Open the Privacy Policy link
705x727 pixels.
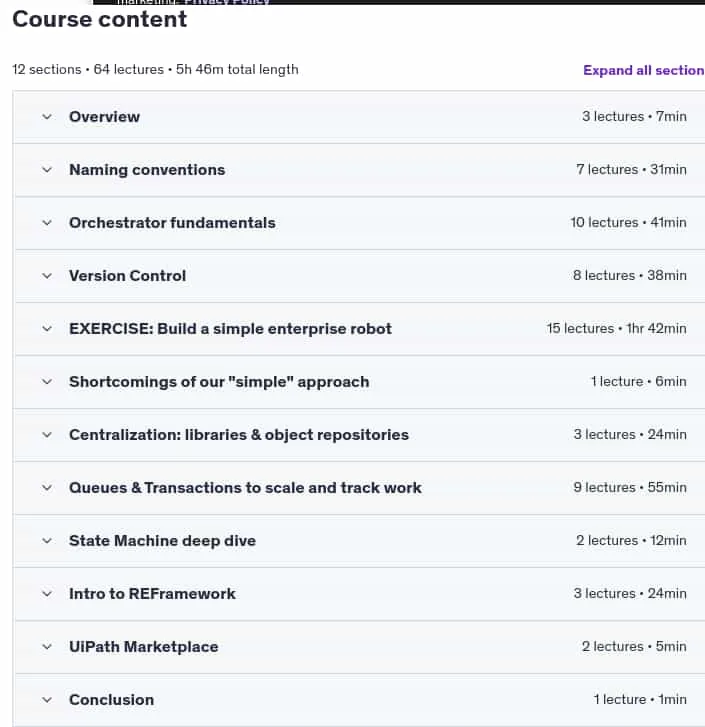[227, 2]
